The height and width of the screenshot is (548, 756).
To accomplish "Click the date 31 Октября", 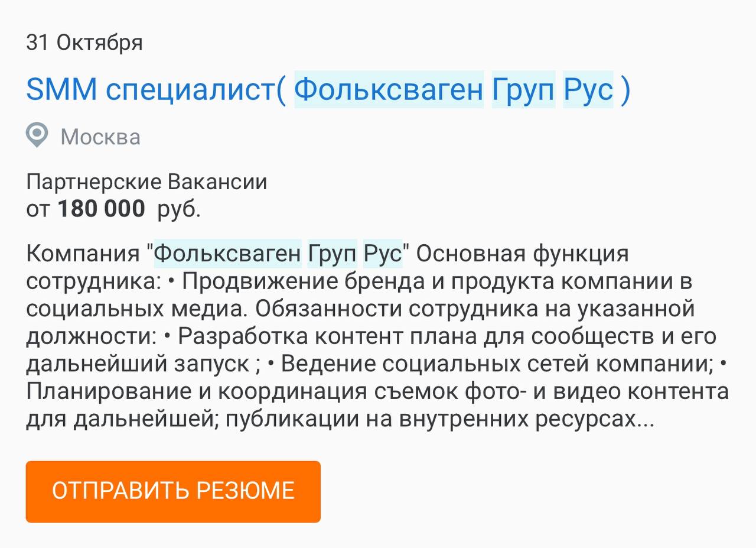I will (x=84, y=42).
